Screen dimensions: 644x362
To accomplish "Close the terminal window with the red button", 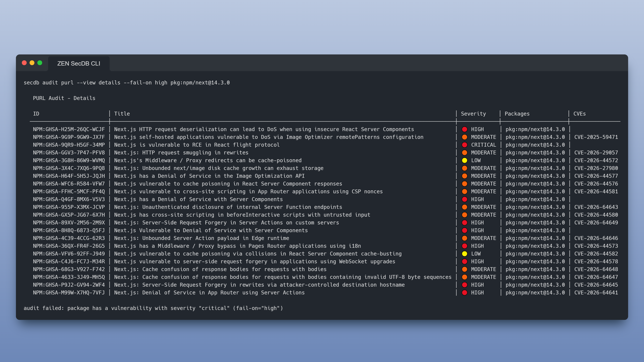I will point(24,63).
